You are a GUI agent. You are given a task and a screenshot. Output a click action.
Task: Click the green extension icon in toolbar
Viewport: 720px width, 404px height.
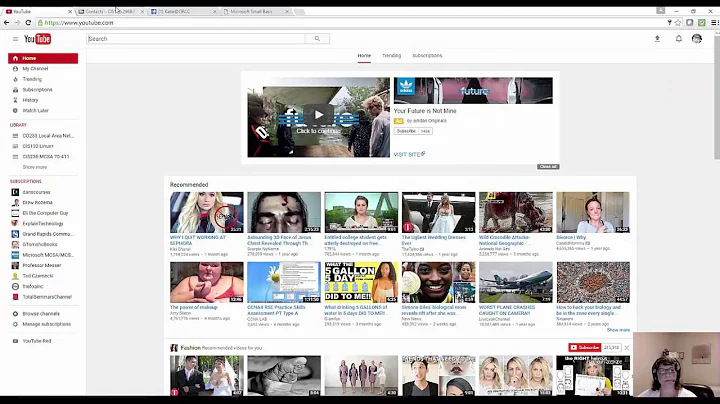(x=702, y=22)
